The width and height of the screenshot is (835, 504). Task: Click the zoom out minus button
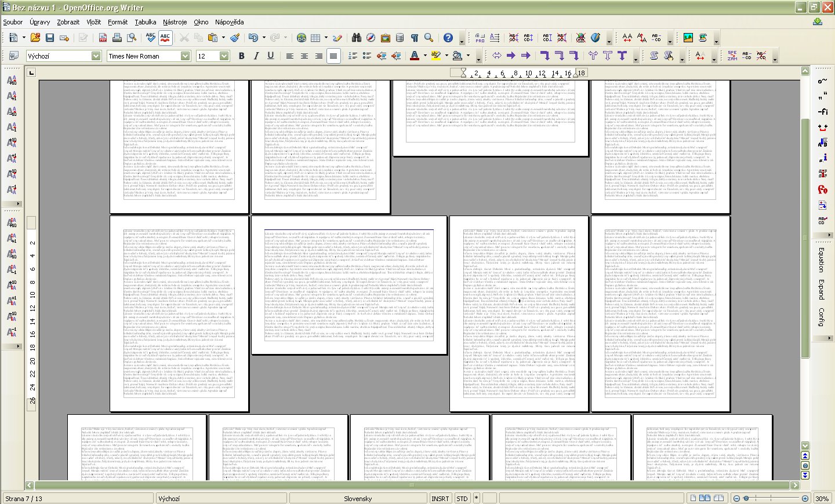736,498
